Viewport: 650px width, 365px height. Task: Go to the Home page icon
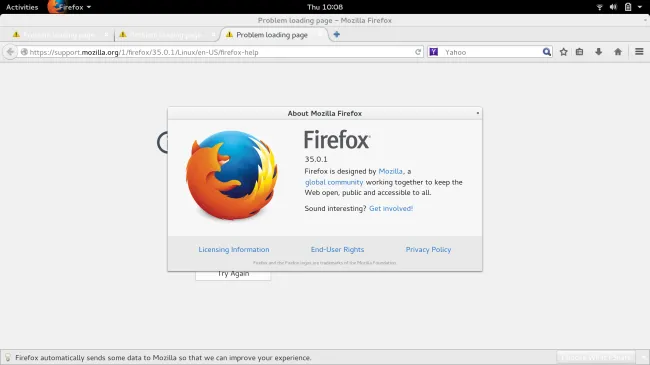click(x=618, y=52)
